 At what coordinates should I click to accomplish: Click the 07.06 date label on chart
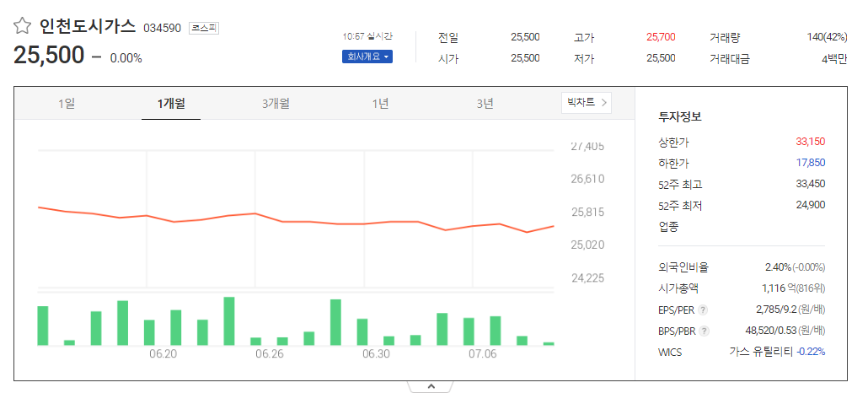(x=483, y=354)
